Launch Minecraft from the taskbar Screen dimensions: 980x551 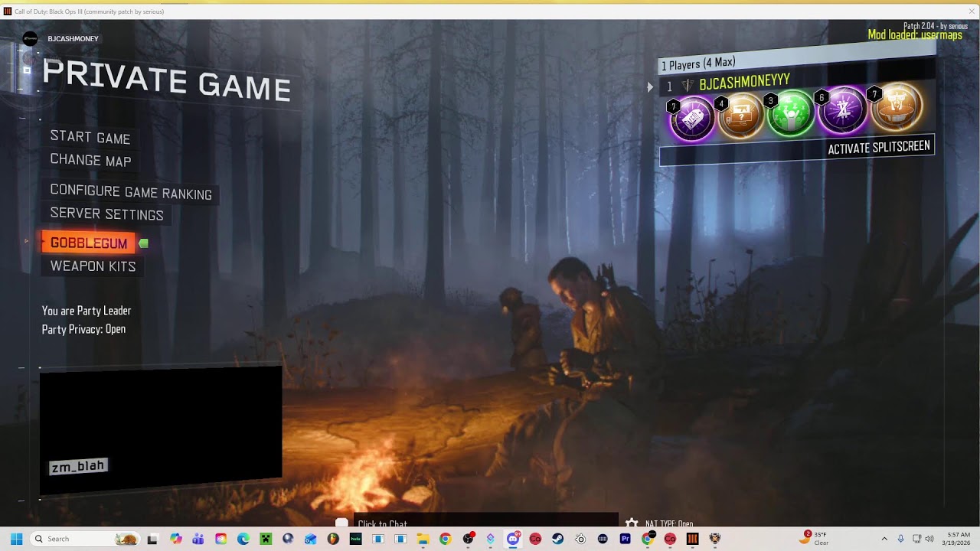click(266, 539)
